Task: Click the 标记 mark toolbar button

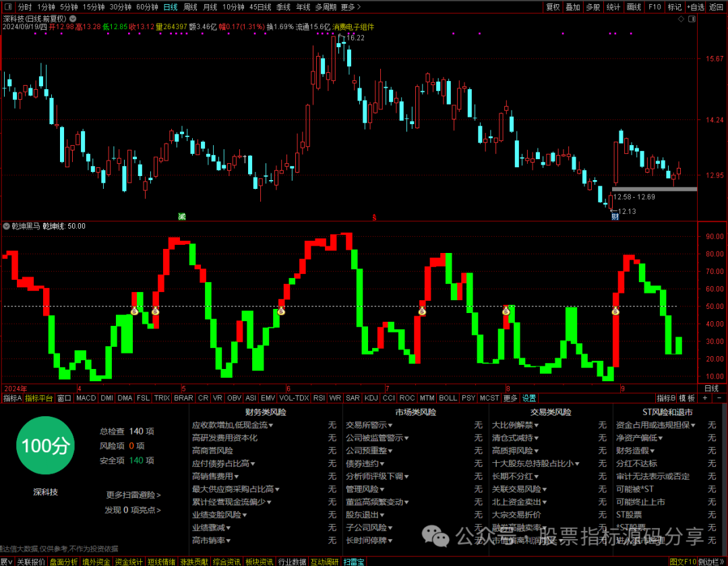Action: click(674, 7)
